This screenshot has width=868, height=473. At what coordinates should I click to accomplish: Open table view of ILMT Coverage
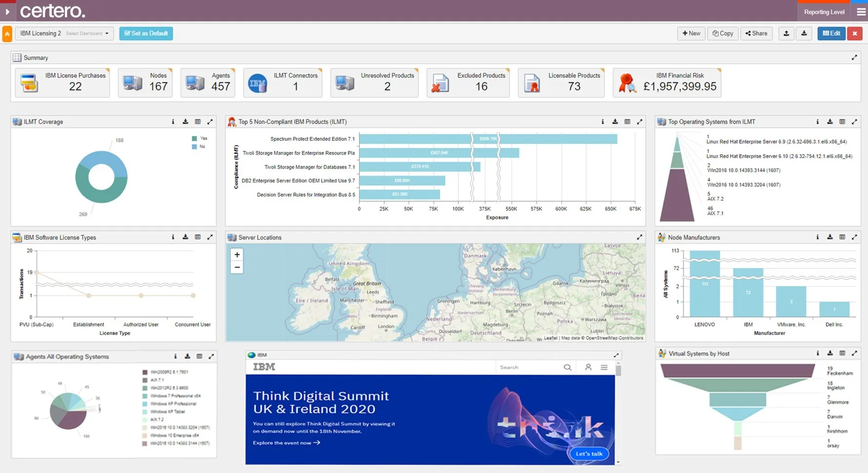coord(197,122)
